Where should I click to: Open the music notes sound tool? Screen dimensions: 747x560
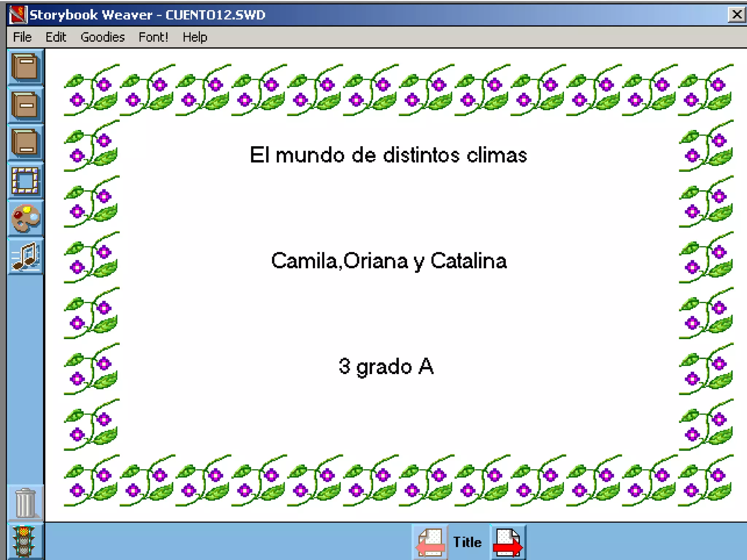coord(25,256)
